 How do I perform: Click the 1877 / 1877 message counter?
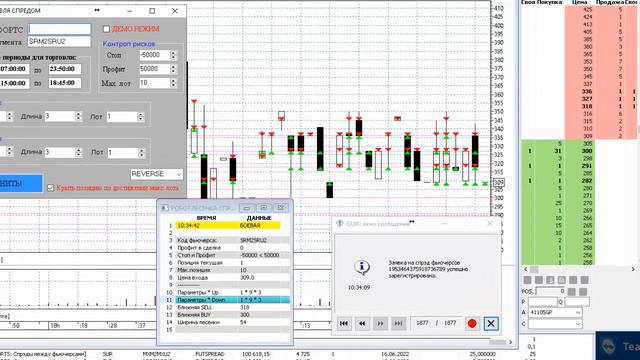pos(436,323)
